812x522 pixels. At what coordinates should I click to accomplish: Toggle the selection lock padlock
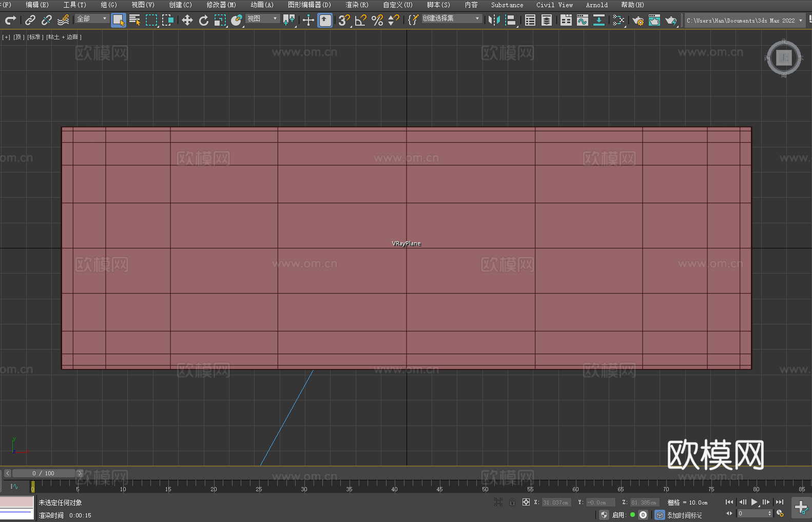(x=512, y=502)
